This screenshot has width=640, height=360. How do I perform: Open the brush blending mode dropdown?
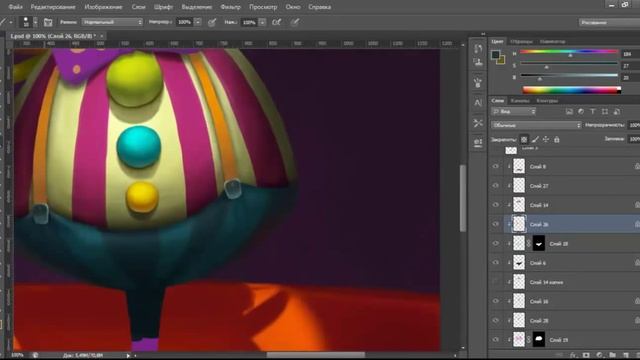click(x=112, y=22)
